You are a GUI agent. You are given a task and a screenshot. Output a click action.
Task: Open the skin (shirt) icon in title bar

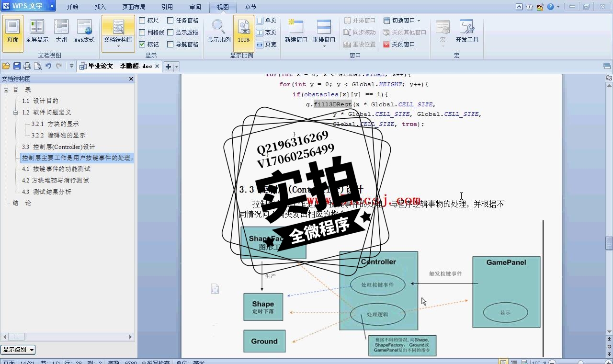(x=529, y=7)
